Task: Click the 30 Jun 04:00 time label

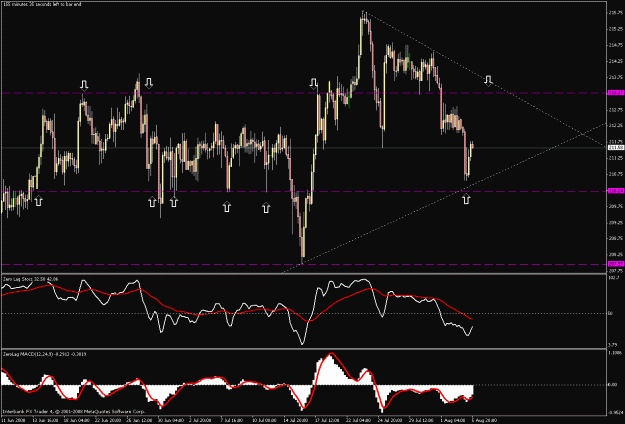Action: pyautogui.click(x=171, y=420)
